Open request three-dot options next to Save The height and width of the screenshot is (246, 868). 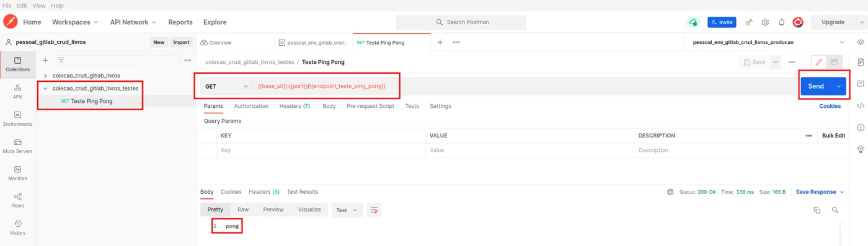792,62
